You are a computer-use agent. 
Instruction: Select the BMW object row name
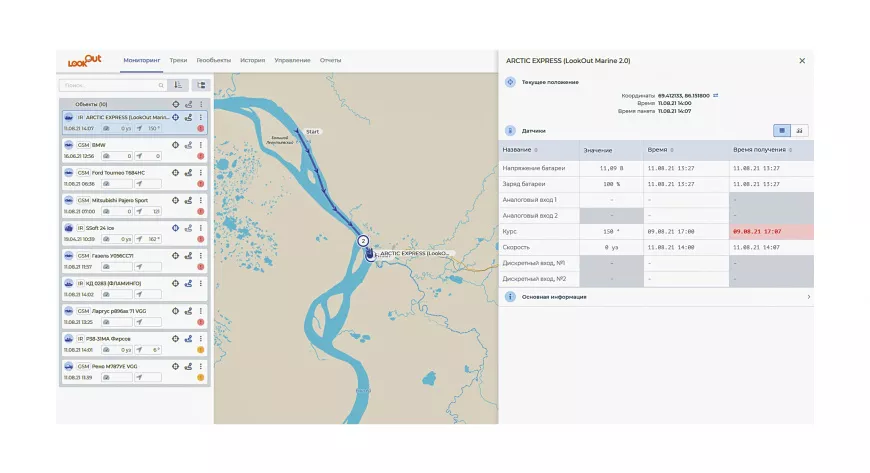coord(99,145)
